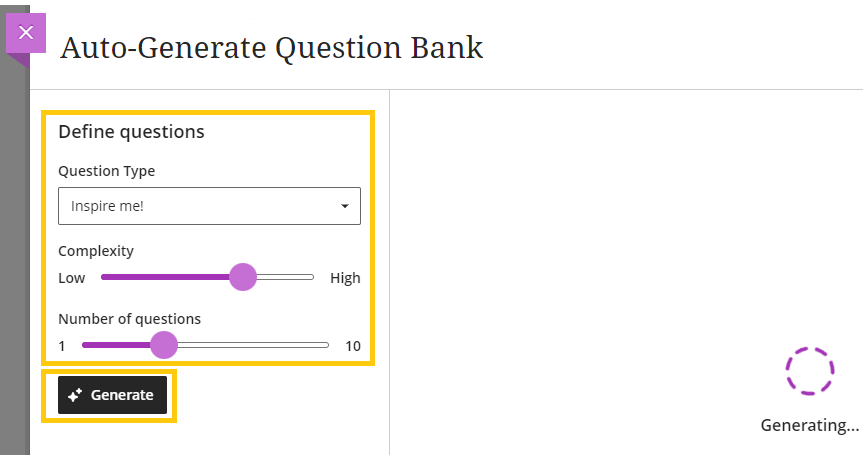Click the Number of questions slider handle
This screenshot has width=863, height=455.
click(x=163, y=345)
